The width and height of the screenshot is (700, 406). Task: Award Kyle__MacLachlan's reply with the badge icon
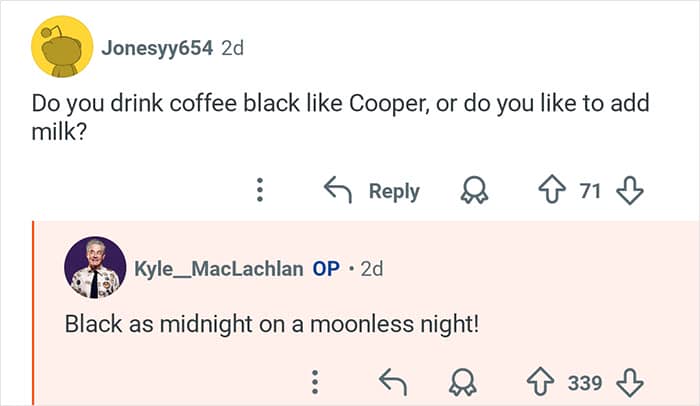point(464,381)
